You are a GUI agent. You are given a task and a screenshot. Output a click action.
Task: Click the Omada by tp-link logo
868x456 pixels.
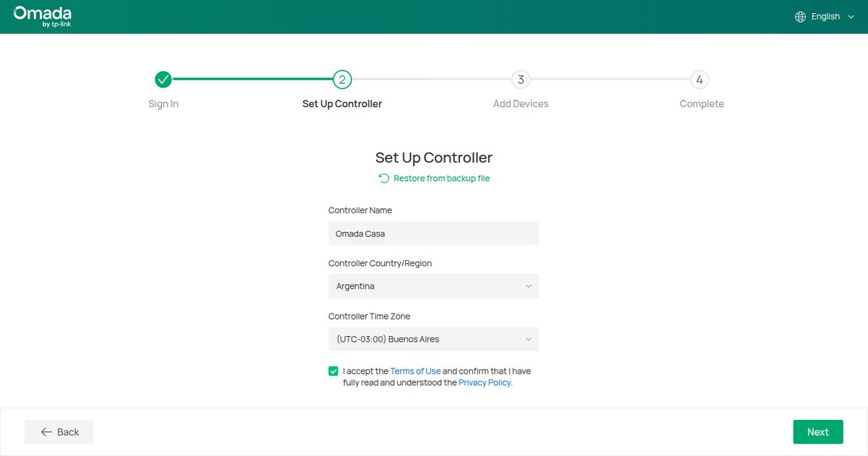pyautogui.click(x=42, y=17)
